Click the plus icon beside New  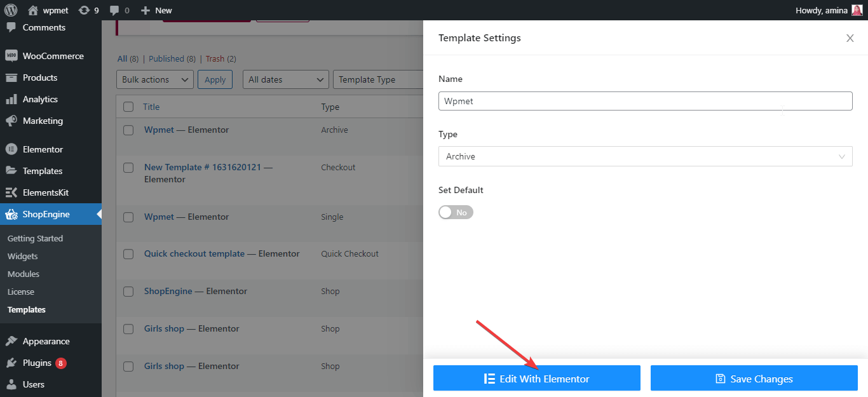tap(146, 10)
